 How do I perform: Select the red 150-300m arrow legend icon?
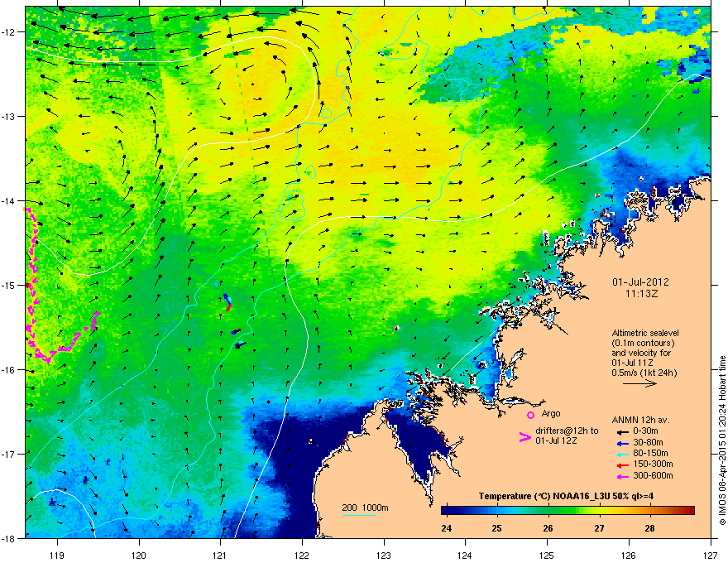coord(622,465)
